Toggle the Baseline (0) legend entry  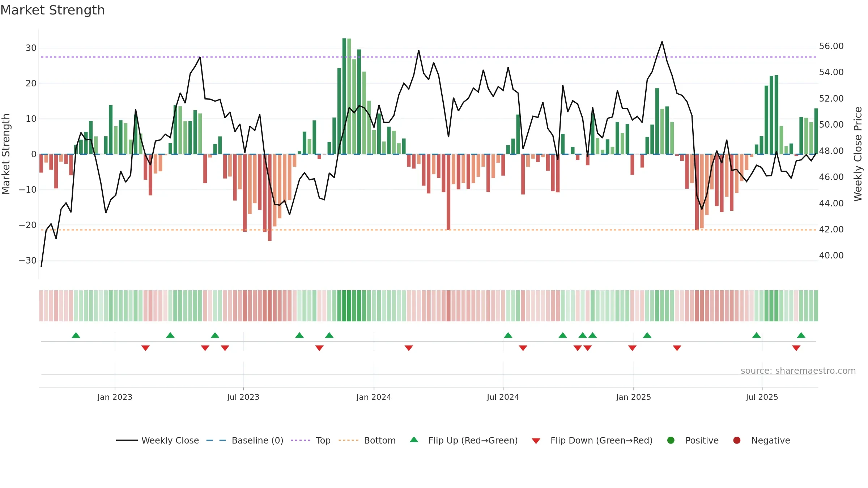click(245, 440)
